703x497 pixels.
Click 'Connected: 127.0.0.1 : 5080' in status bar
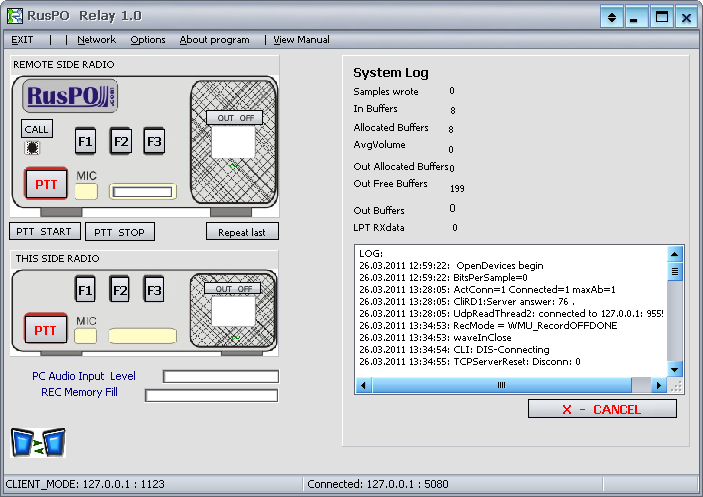[378, 484]
